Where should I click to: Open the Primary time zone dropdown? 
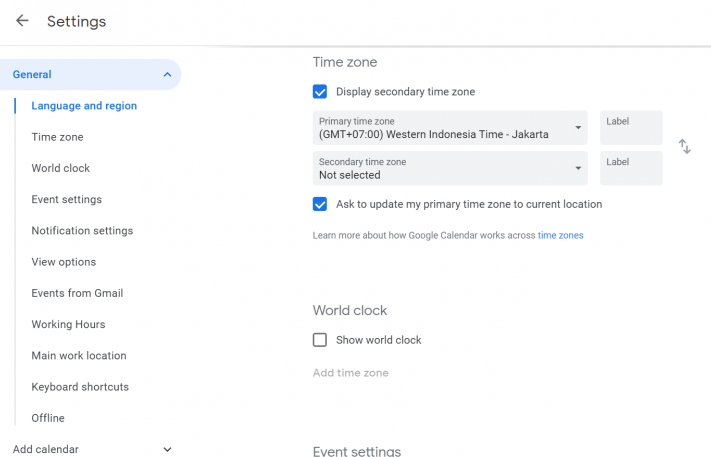click(450, 128)
